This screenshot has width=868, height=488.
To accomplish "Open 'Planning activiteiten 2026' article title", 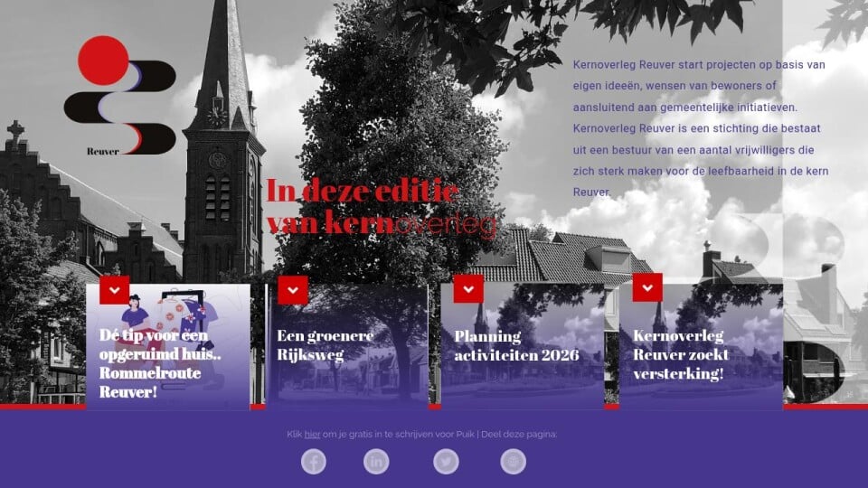I will coord(515,346).
